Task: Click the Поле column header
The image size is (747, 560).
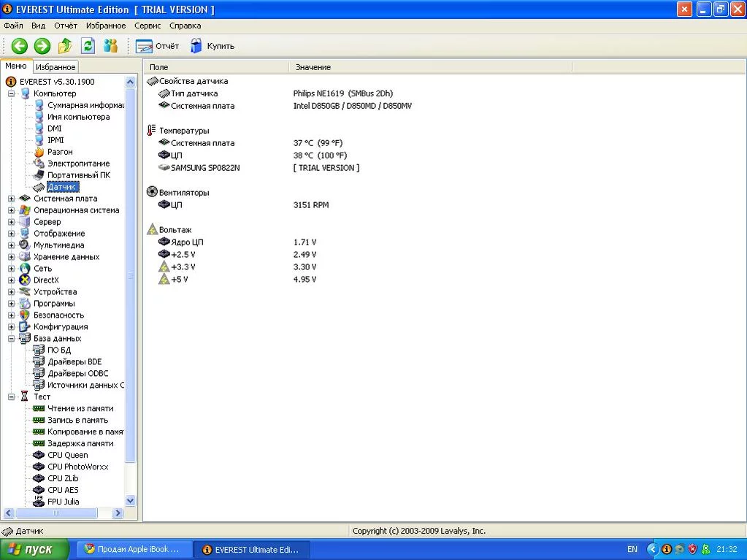Action: click(216, 67)
